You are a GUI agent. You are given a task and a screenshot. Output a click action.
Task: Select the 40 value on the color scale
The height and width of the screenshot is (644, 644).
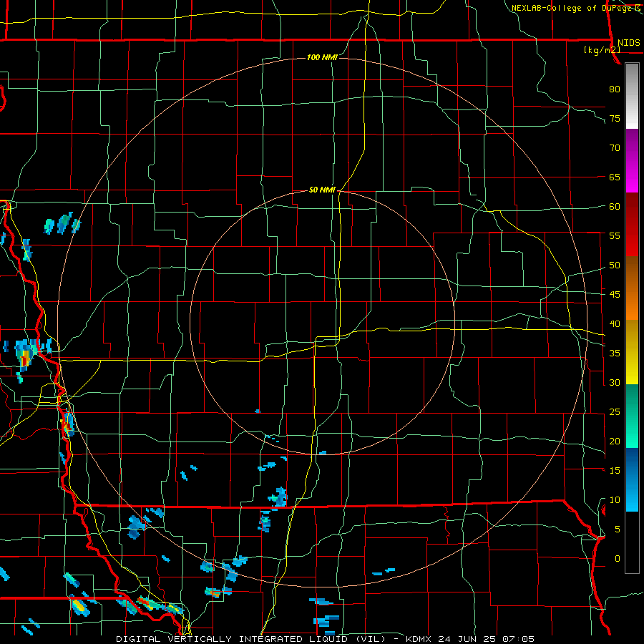click(x=615, y=324)
